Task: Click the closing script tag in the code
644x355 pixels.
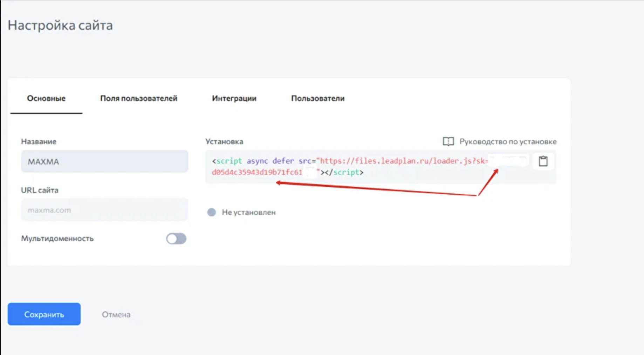Action: [344, 172]
